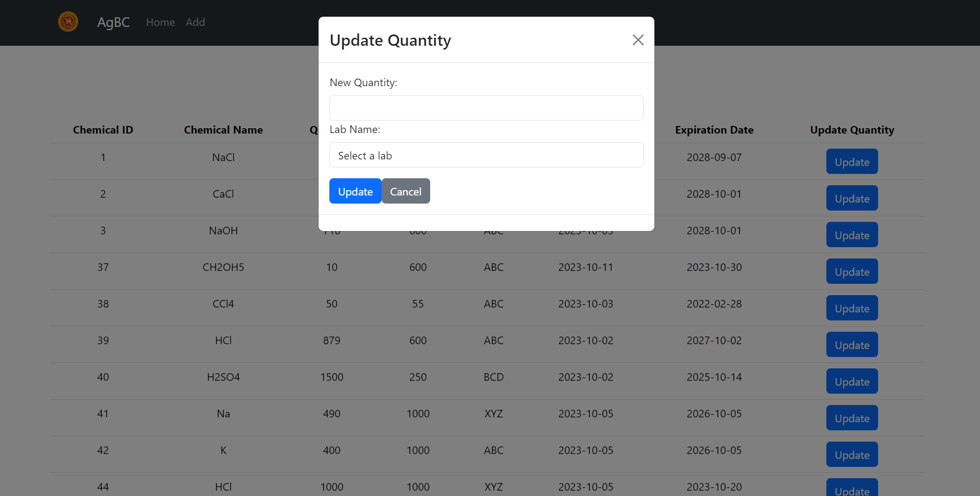
Task: Update quantity for CH2OH5
Action: pyautogui.click(x=852, y=271)
